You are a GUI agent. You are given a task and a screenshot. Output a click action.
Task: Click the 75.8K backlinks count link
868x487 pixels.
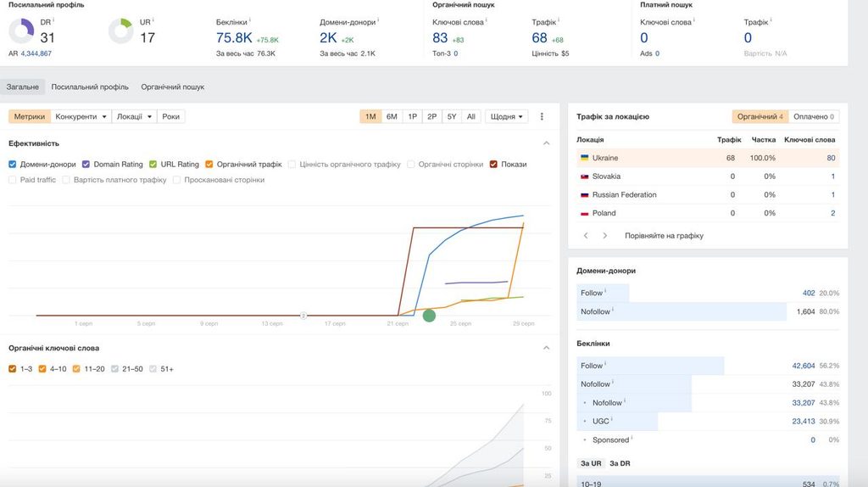[x=234, y=37]
